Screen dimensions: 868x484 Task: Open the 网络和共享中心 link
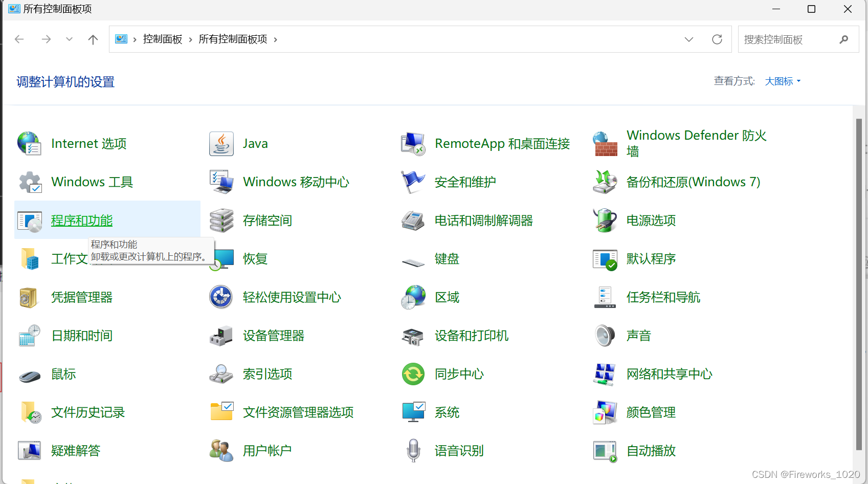tap(670, 374)
